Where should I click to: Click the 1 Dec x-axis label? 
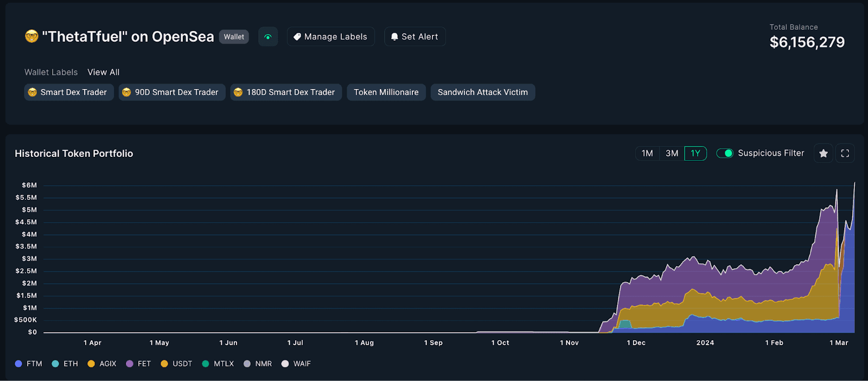636,343
